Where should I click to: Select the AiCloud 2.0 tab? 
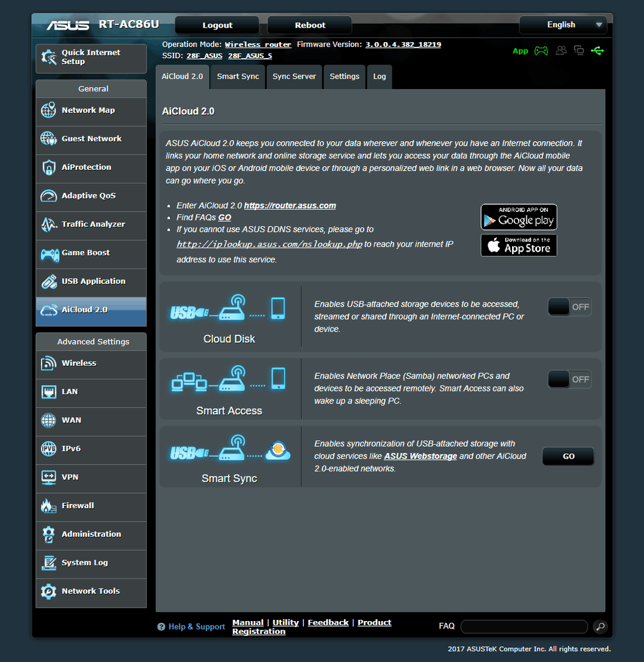tap(183, 76)
